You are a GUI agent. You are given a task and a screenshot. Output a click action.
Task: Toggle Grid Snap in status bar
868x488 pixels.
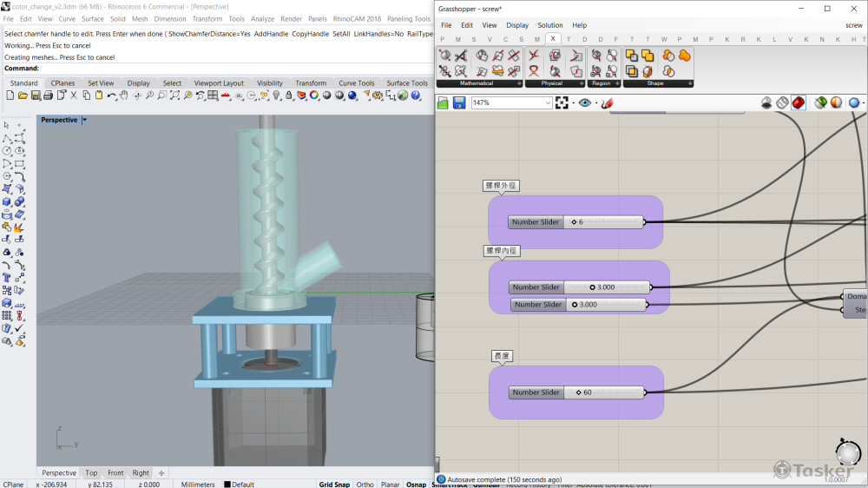333,485
